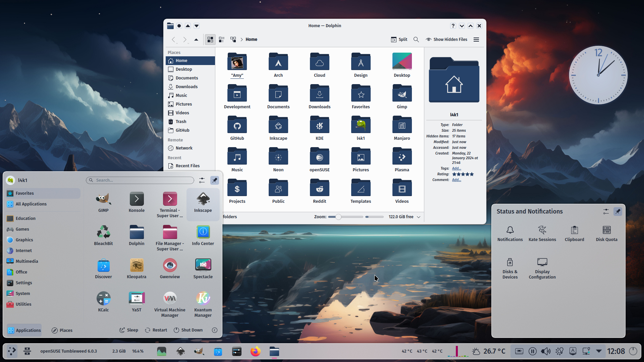Click the up triangle in Dolphin titlebar

point(188,26)
